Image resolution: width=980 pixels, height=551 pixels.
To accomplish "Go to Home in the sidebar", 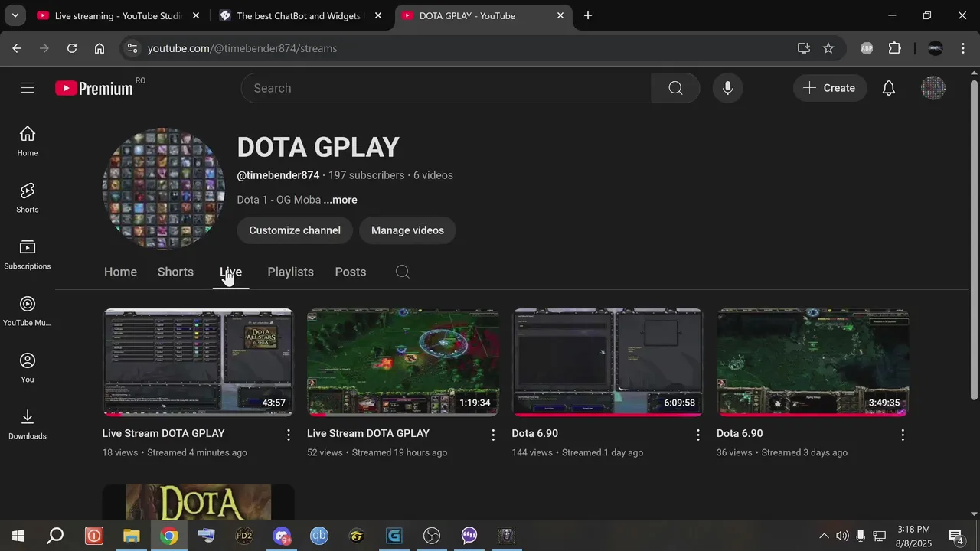I will click(28, 142).
